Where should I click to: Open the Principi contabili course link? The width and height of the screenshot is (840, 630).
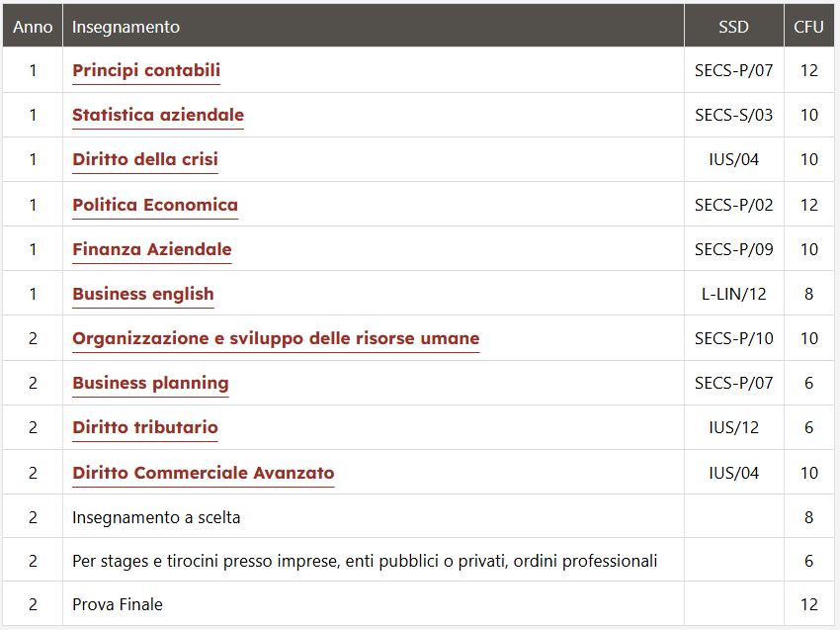pos(146,71)
